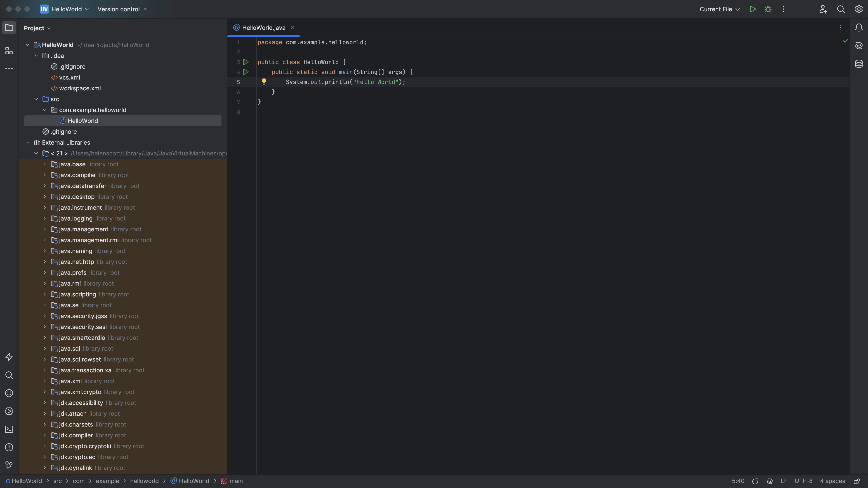Viewport: 868px width, 488px height.
Task: Open the Terminal tool window
Action: [9, 429]
